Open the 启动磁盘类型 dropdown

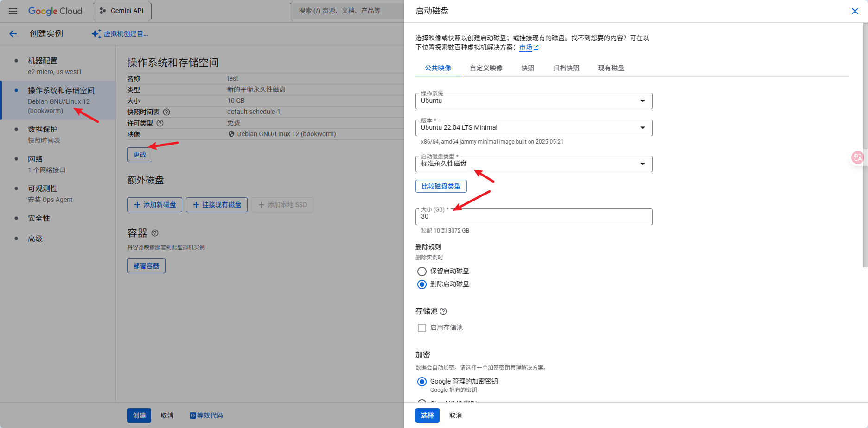coord(534,164)
